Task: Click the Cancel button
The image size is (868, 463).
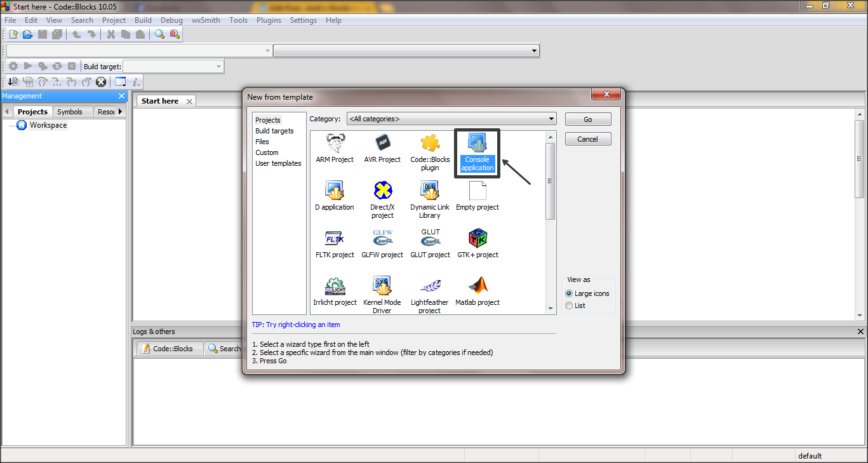Action: click(x=588, y=139)
